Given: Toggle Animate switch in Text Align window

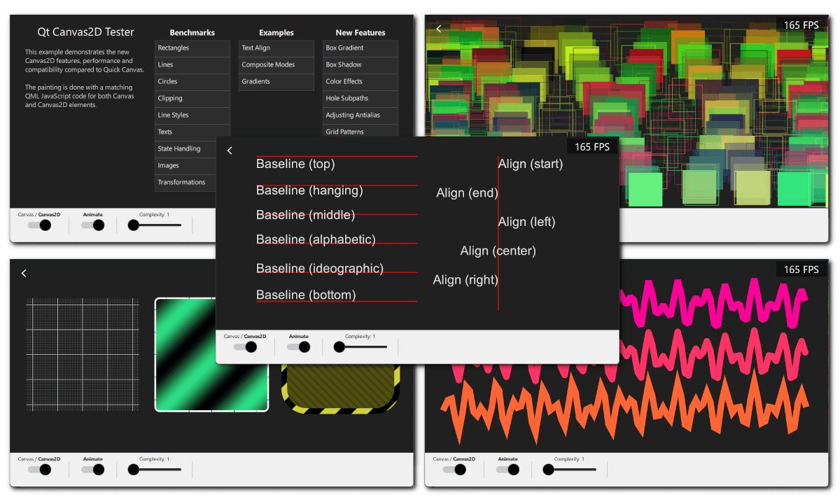Looking at the screenshot, I should (x=299, y=346).
